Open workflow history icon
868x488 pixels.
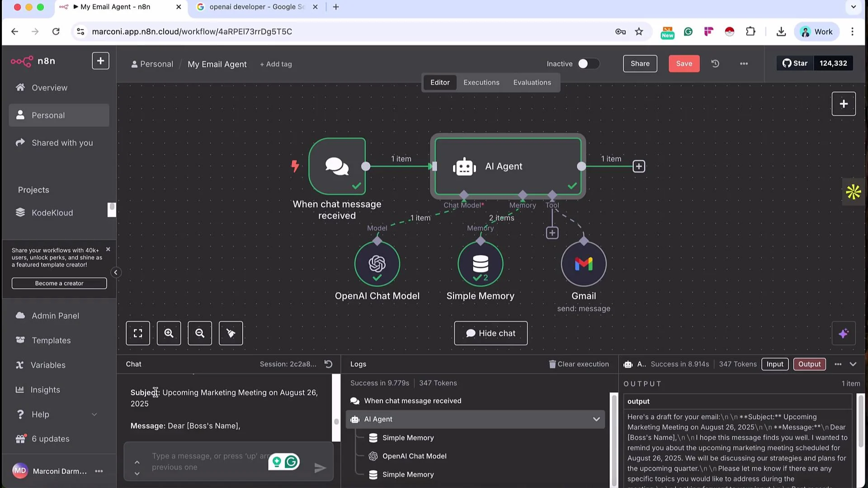pos(715,64)
